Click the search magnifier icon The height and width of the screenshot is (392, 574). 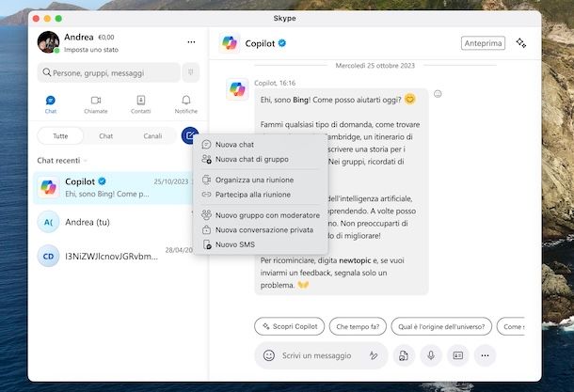pyautogui.click(x=46, y=72)
